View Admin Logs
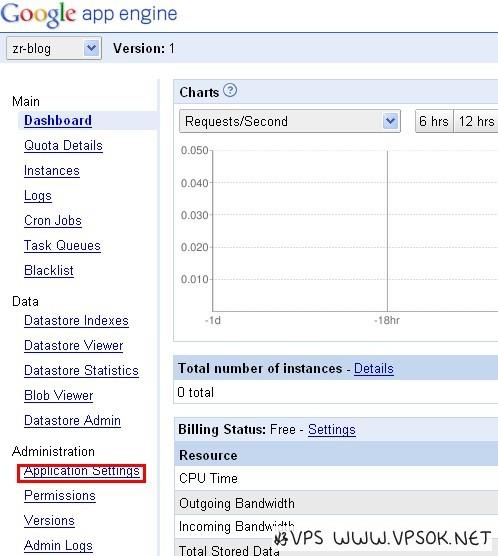Image resolution: width=498 pixels, height=556 pixels. (59, 545)
